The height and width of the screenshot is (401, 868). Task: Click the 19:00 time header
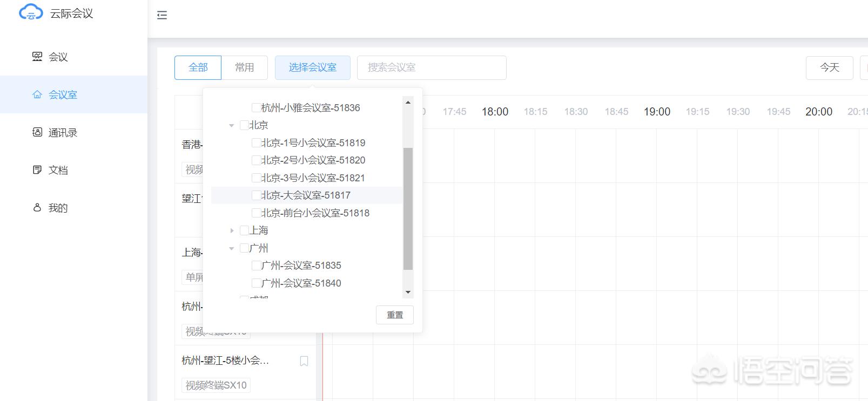point(657,112)
